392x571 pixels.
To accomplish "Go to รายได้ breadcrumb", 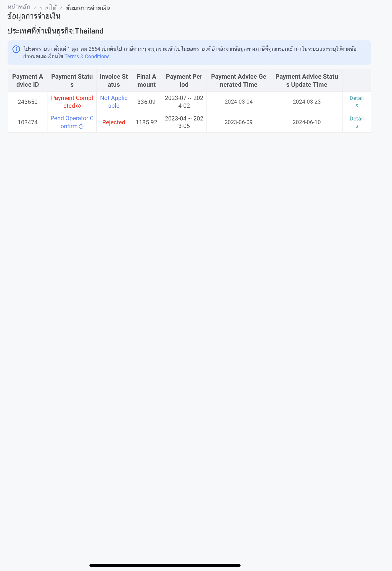I will coord(48,7).
